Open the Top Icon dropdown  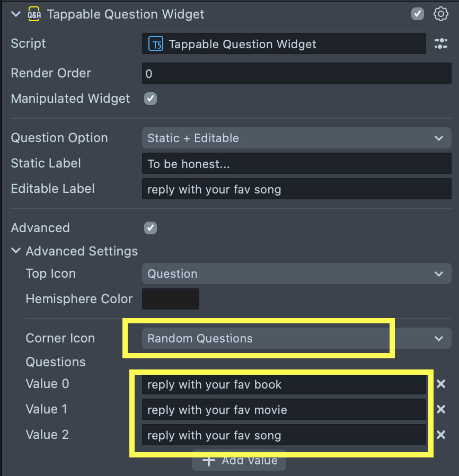point(296,274)
